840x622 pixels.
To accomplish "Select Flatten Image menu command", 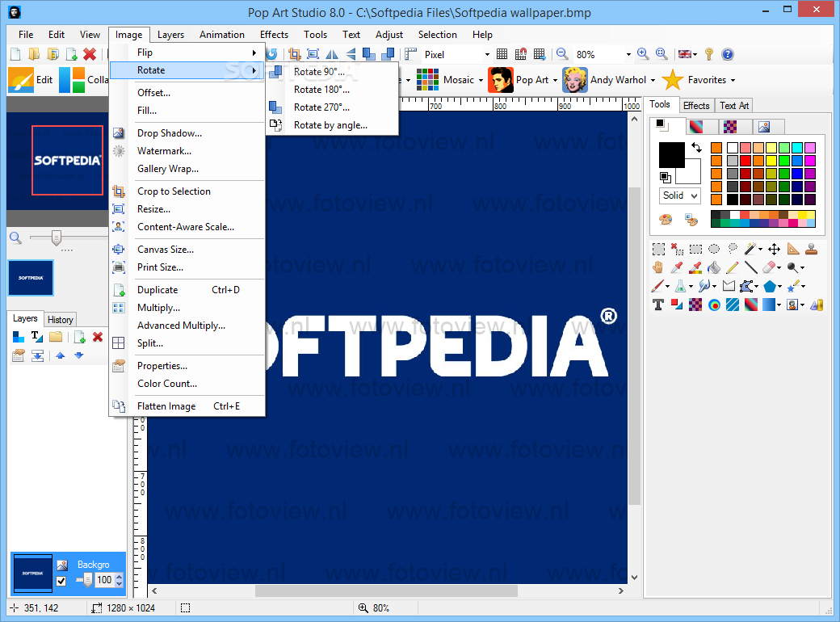I will coord(187,406).
